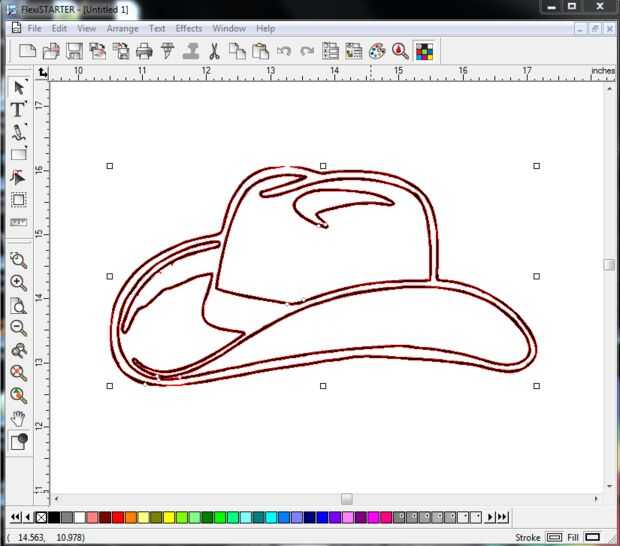Select the Text tool
This screenshot has height=546, width=620.
point(18,110)
